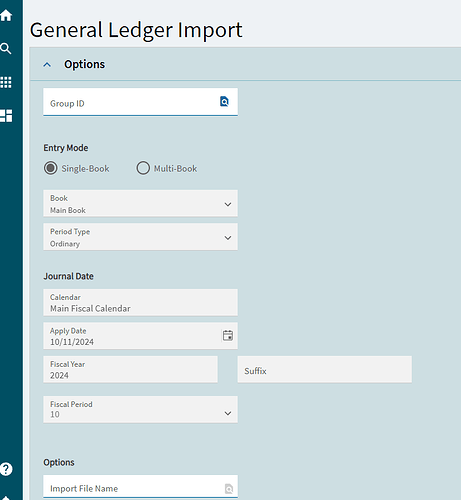Go to Home from the sidebar
Viewport: 461px width, 500px height.
(6, 15)
